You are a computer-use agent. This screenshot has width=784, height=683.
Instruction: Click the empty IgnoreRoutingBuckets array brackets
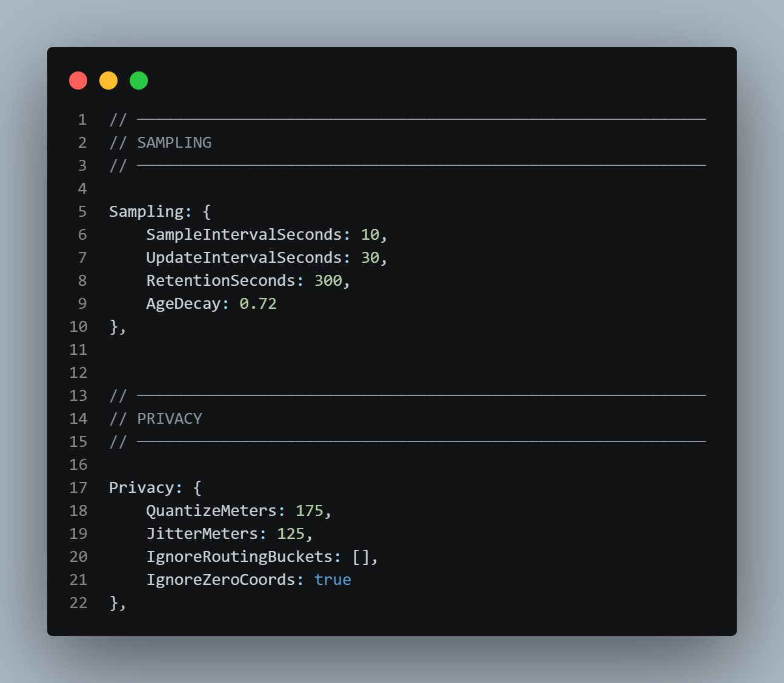tap(361, 557)
